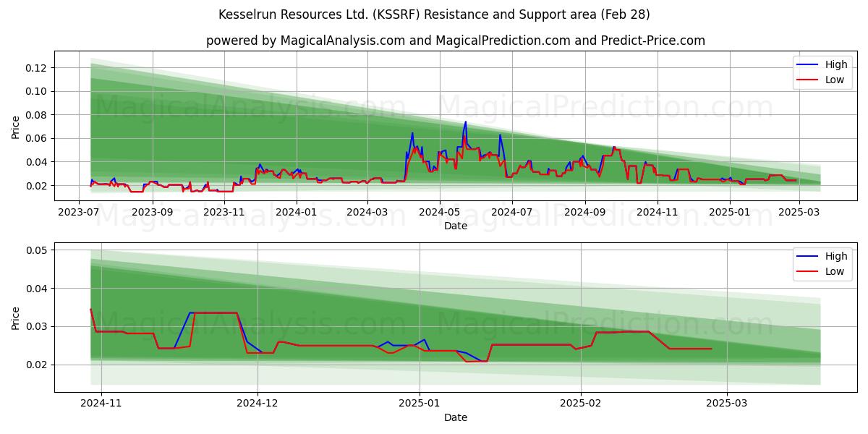Click the 'Date' axis label under bottom chart

pyautogui.click(x=456, y=417)
